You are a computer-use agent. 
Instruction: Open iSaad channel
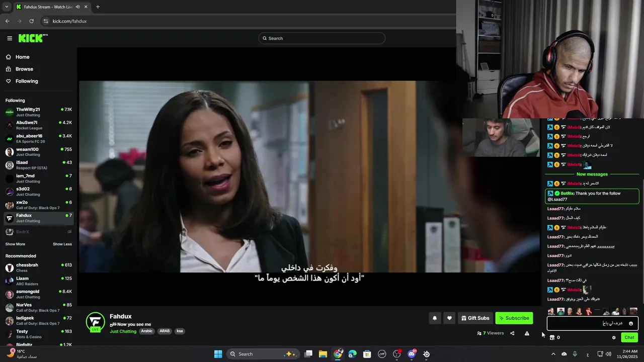38,165
